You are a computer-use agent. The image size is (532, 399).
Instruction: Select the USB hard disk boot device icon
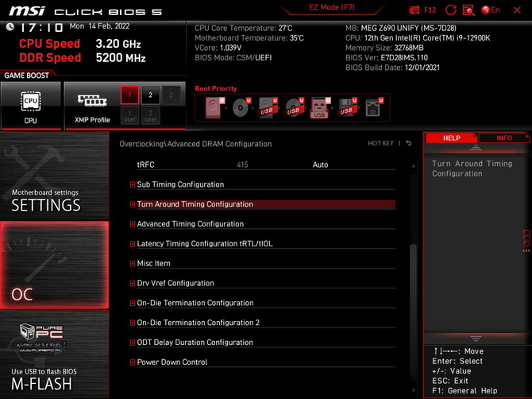[x=268, y=107]
